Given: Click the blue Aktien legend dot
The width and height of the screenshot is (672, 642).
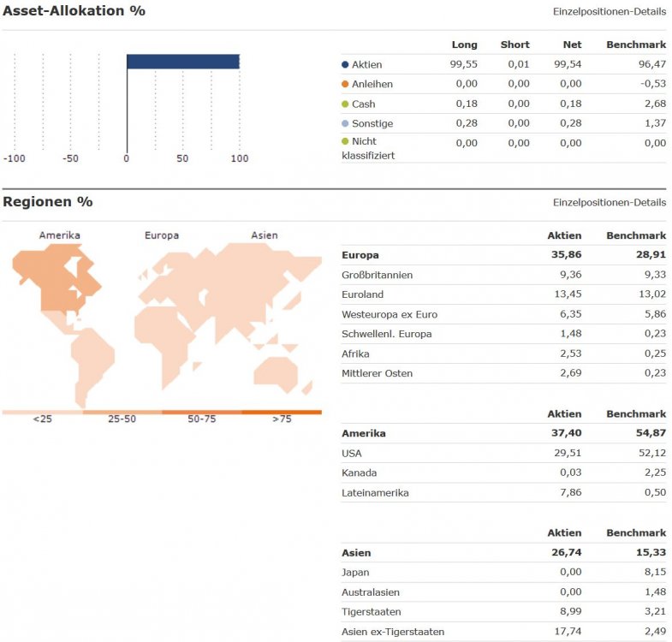Looking at the screenshot, I should tap(345, 65).
